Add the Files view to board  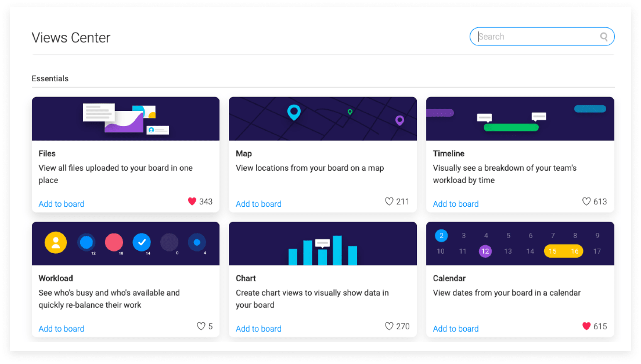(x=61, y=204)
